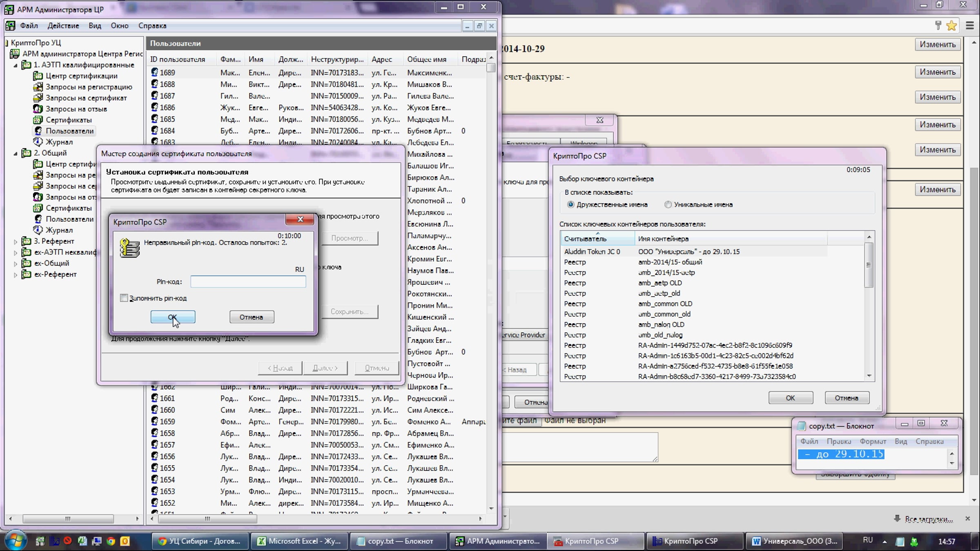The height and width of the screenshot is (551, 980).
Task: Sort by the Имя контейнера column header
Action: pyautogui.click(x=731, y=239)
